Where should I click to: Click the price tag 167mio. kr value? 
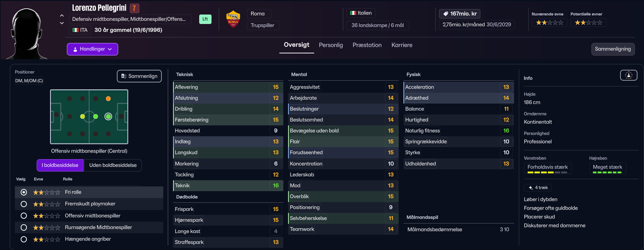(459, 14)
